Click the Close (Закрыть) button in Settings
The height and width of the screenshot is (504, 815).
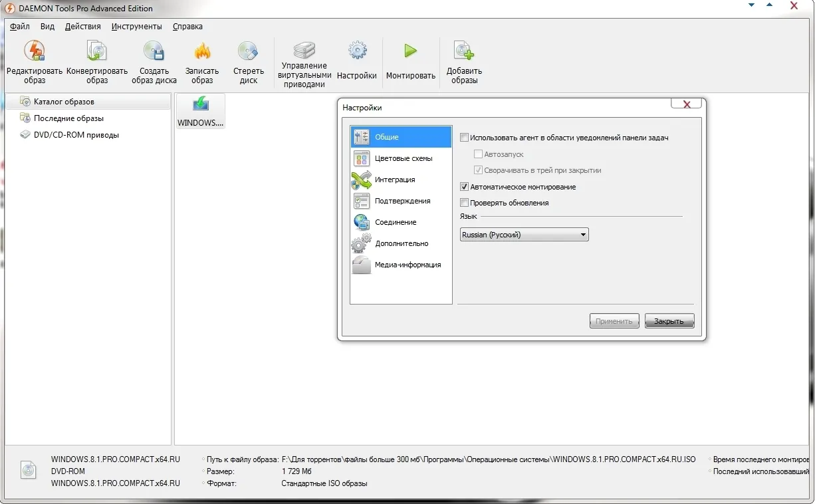(x=669, y=321)
